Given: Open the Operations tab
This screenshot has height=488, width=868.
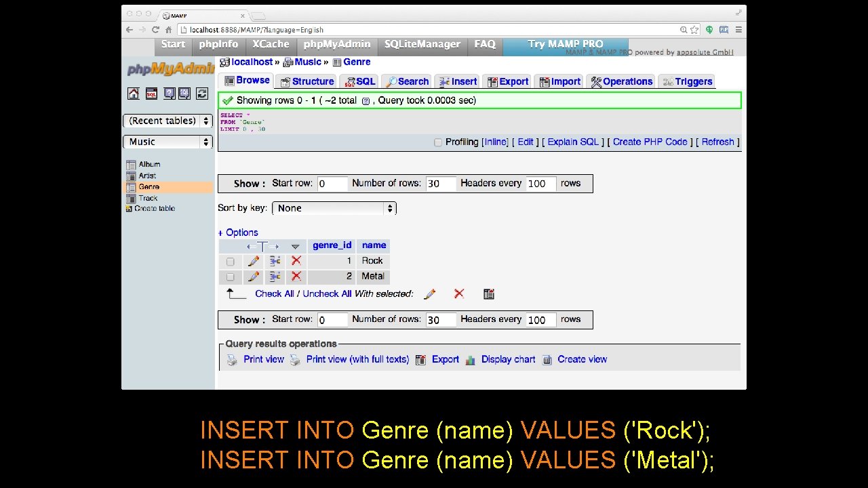Looking at the screenshot, I should pos(621,81).
